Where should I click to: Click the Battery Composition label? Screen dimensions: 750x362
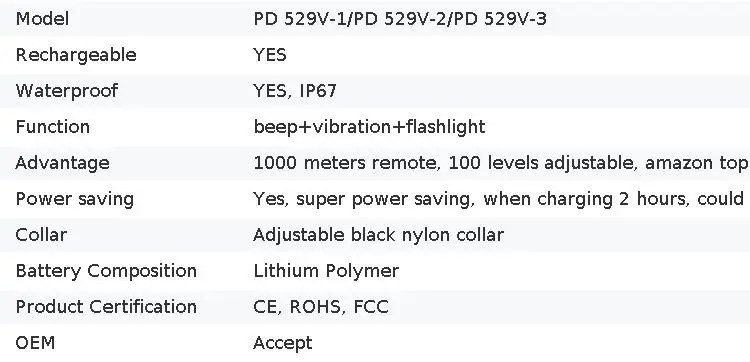(x=106, y=271)
